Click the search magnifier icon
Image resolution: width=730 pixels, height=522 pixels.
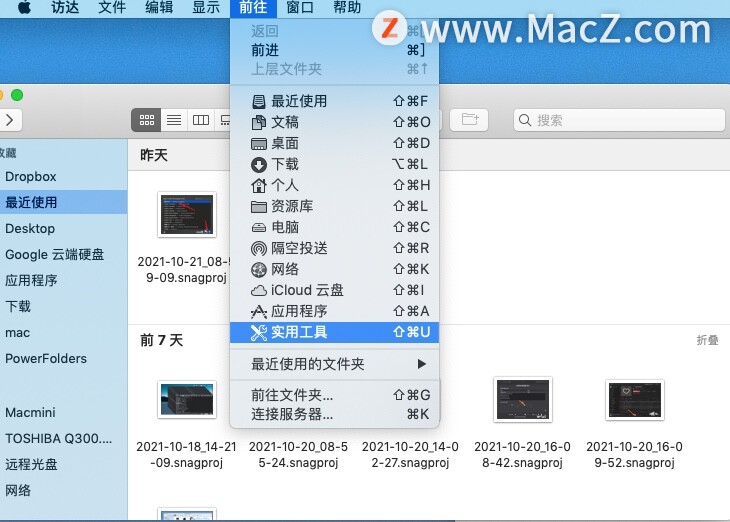coord(525,120)
